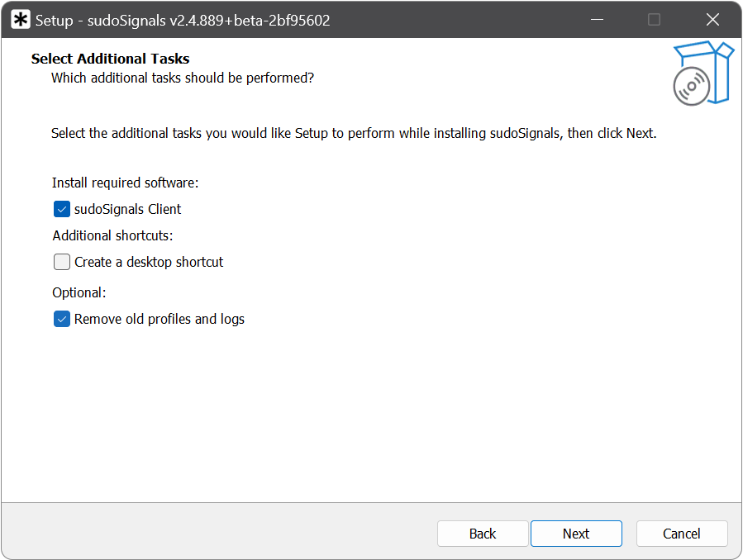This screenshot has width=743, height=560.
Task: Click the Select Additional Tasks heading
Action: click(x=110, y=59)
